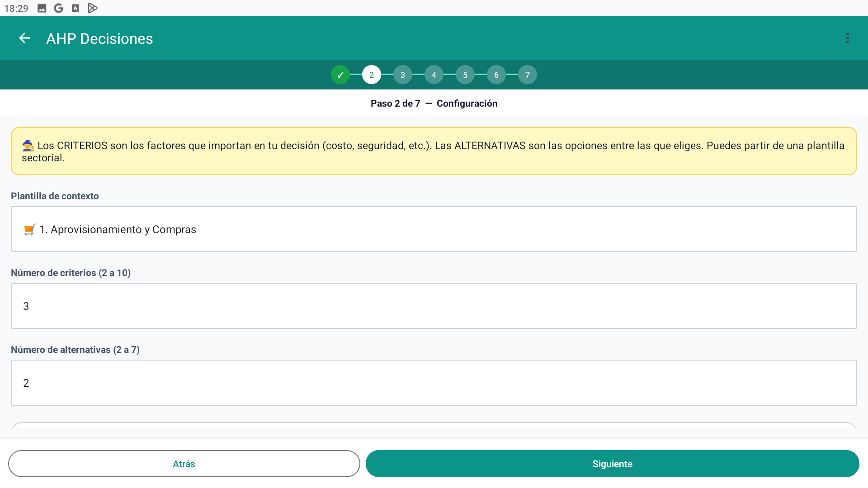Tap the shopping cart icon in the template field
The height and width of the screenshot is (488, 868).
tap(29, 230)
